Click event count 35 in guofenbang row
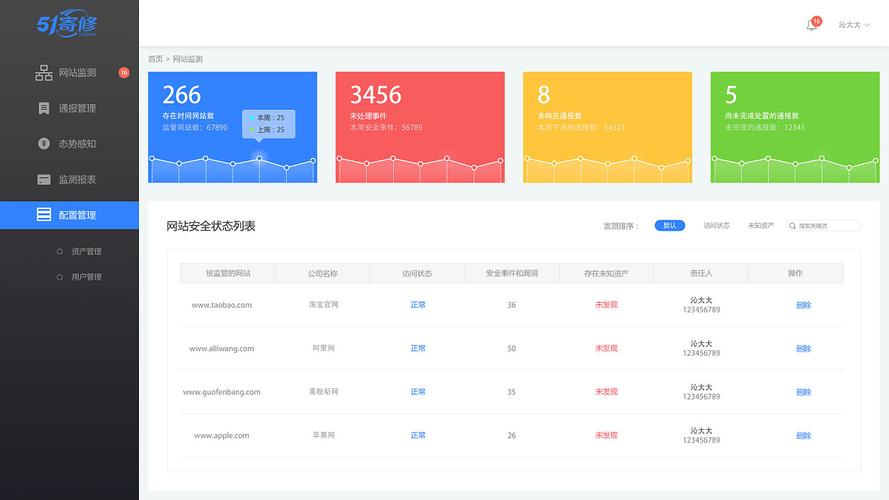This screenshot has height=500, width=889. click(511, 392)
